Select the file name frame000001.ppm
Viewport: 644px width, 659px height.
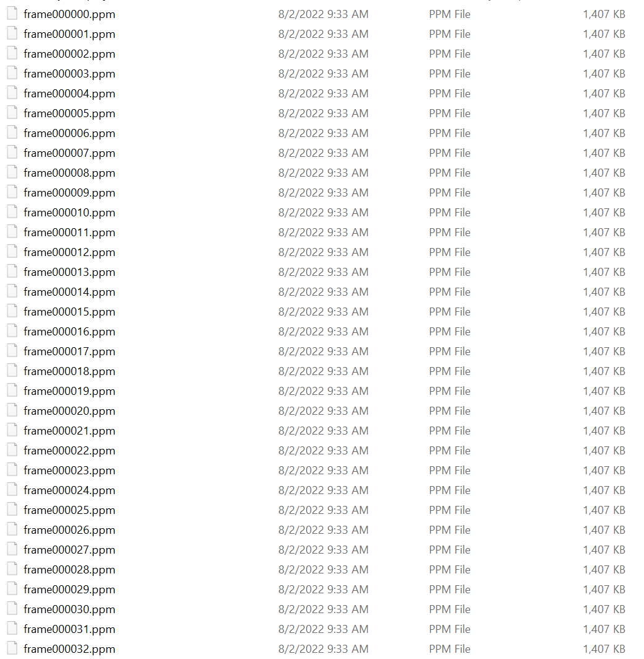coord(69,34)
